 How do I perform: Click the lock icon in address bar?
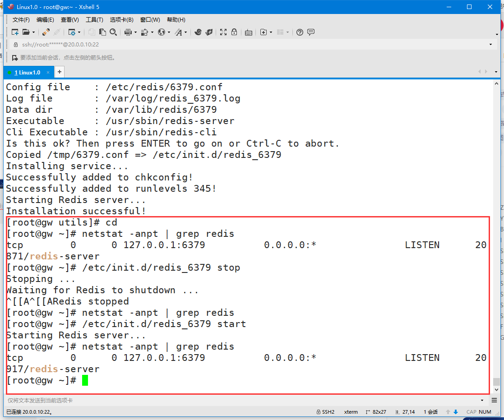pos(15,44)
